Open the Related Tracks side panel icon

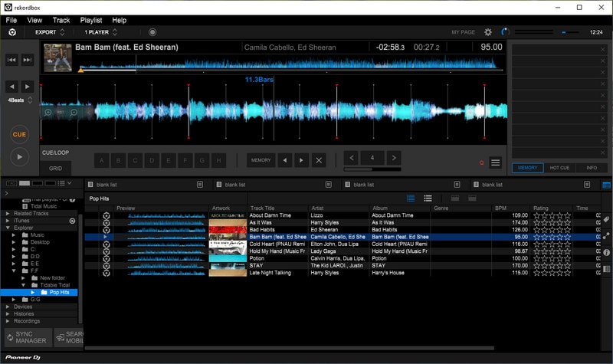pyautogui.click(x=606, y=236)
